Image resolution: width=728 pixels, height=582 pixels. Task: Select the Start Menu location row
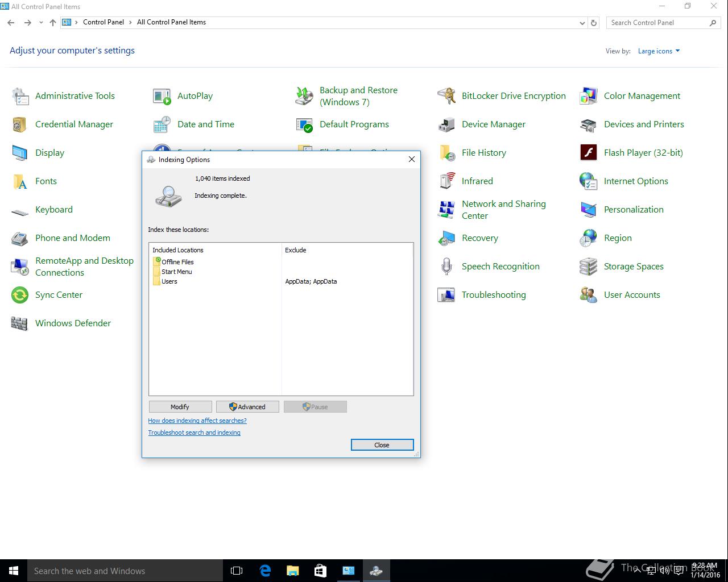tap(172, 272)
